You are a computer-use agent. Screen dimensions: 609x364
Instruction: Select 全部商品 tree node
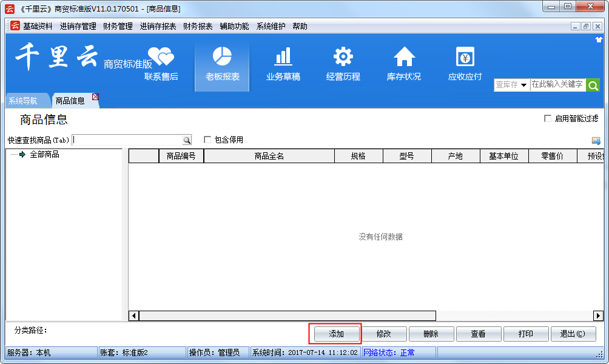tap(44, 155)
